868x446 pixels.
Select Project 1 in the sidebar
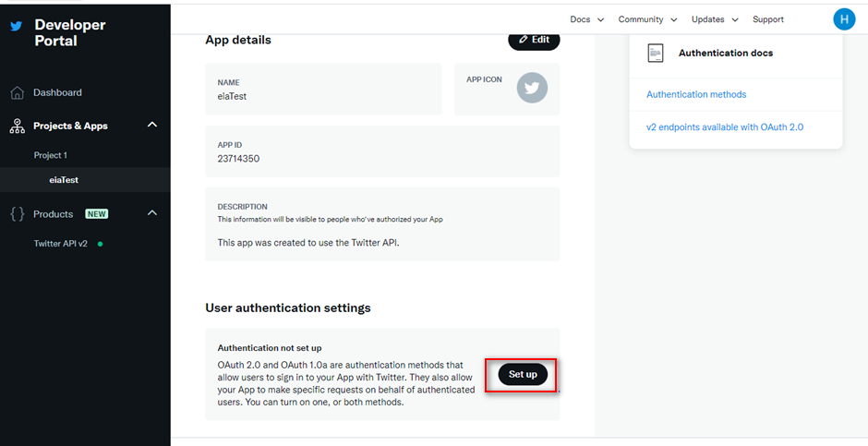51,155
